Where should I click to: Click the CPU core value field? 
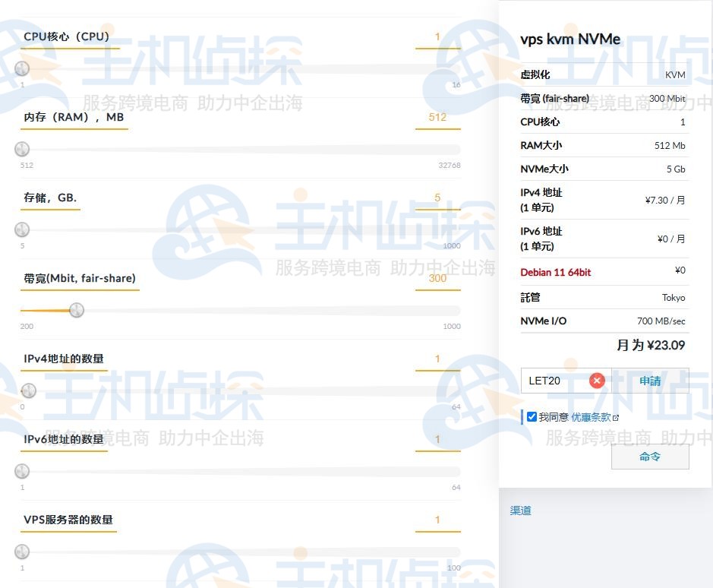pos(437,37)
